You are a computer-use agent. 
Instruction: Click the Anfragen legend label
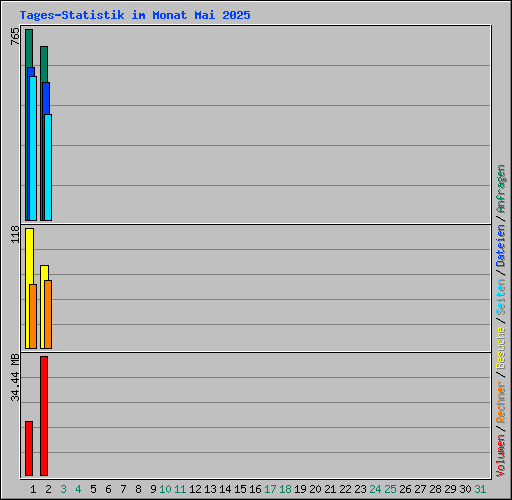501,189
